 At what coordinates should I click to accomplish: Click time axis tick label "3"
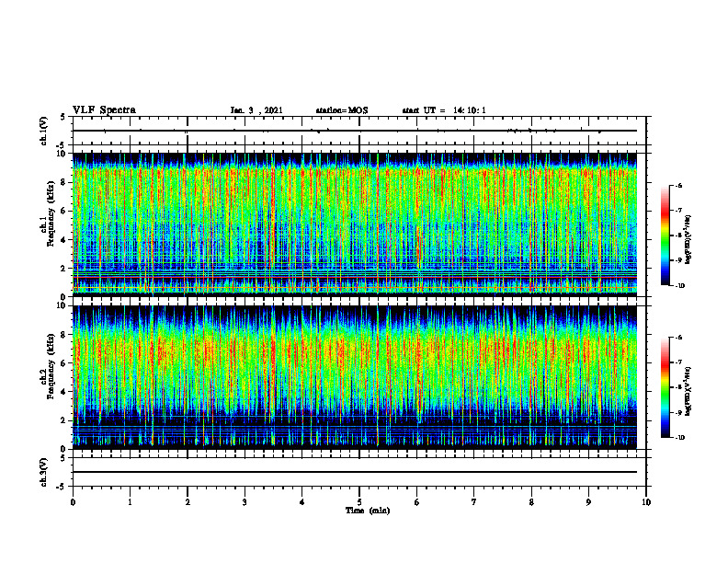pyautogui.click(x=245, y=502)
